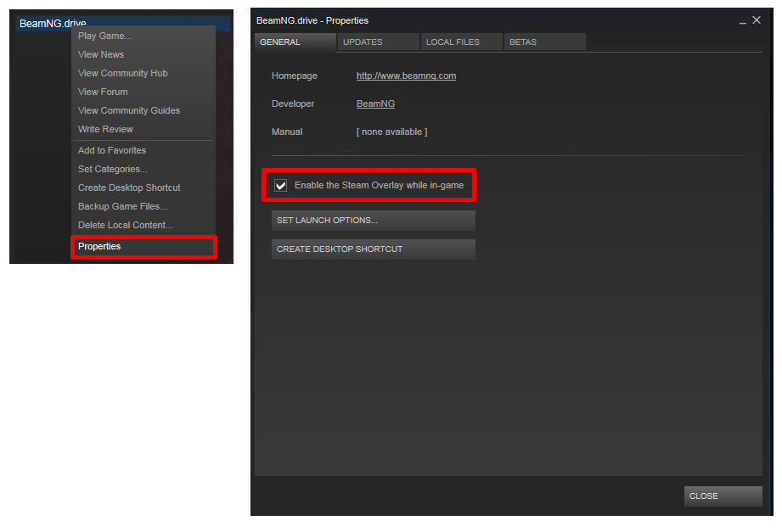Open the Local Files tab

click(461, 42)
